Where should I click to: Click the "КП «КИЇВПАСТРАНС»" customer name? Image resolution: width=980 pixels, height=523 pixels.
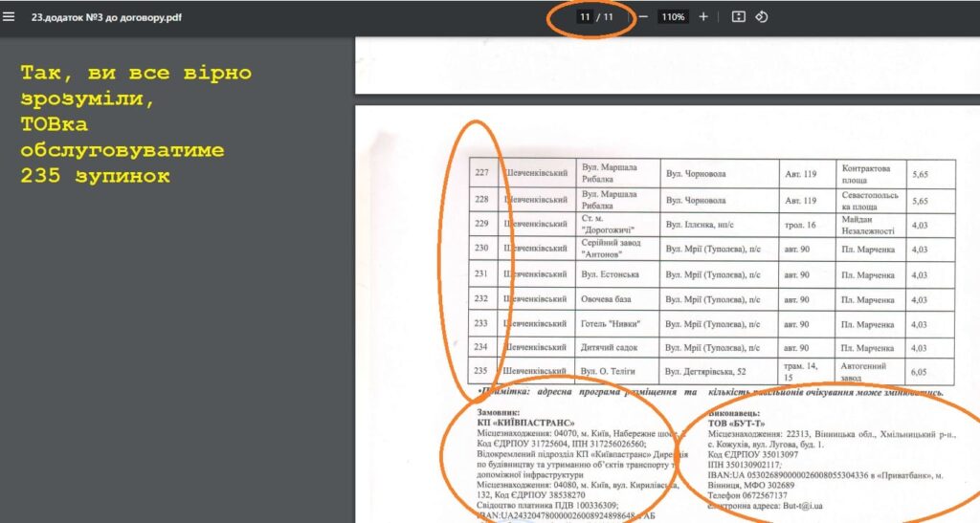[525, 422]
